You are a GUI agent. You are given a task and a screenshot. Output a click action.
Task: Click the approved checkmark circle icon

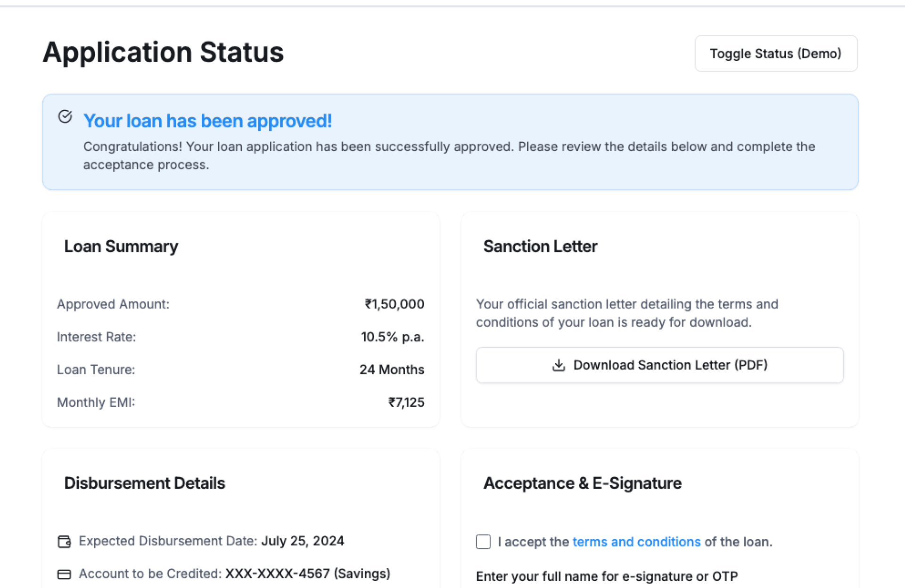point(65,116)
